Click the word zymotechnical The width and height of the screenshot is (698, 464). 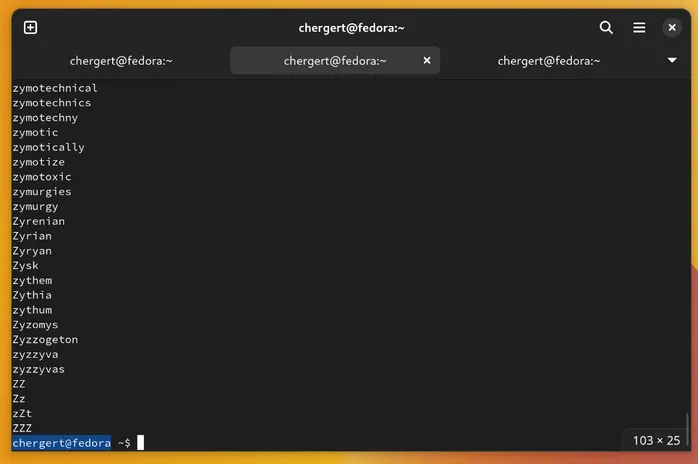[55, 88]
